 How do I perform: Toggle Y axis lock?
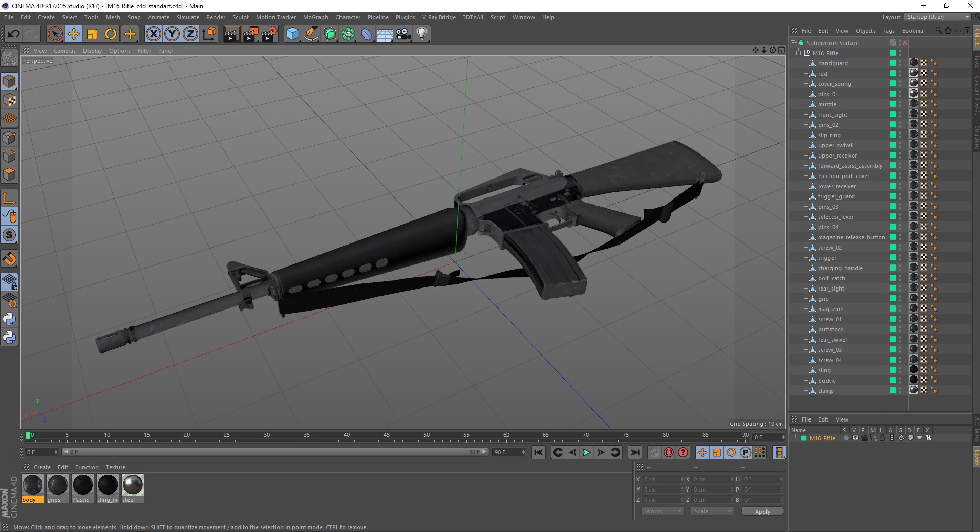pos(172,34)
